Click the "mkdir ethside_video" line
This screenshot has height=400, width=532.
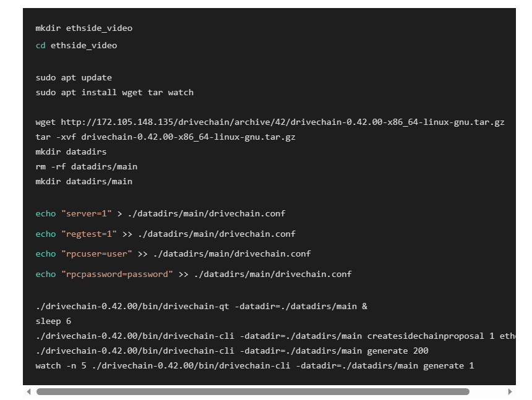84,28
